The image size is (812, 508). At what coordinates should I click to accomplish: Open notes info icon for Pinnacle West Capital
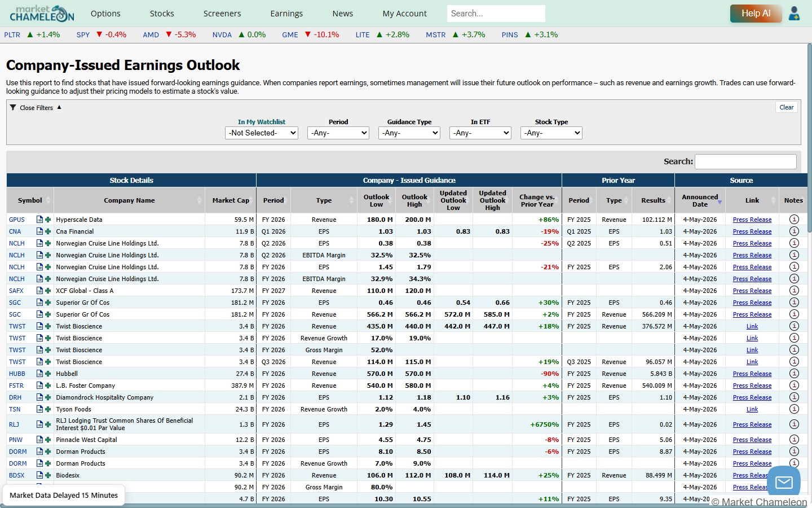[794, 439]
